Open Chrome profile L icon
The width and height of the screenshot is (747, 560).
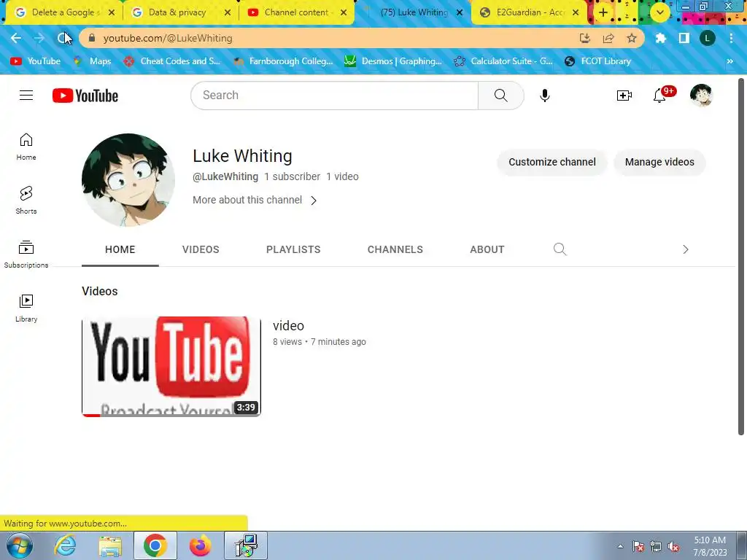[708, 38]
